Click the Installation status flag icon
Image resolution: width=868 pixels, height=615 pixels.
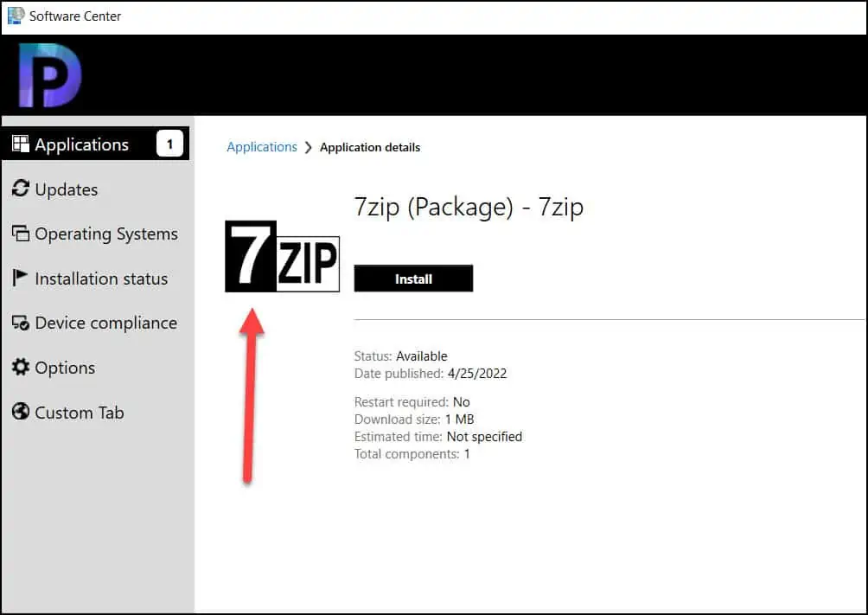pos(19,278)
